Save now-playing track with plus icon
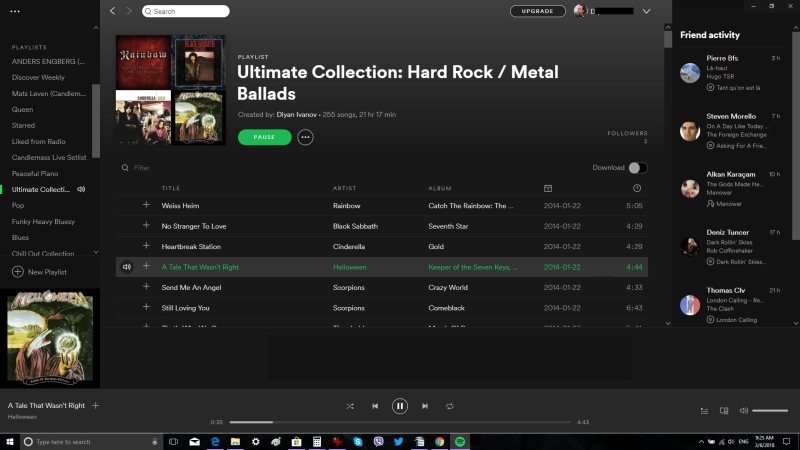The image size is (800, 450). coord(95,406)
